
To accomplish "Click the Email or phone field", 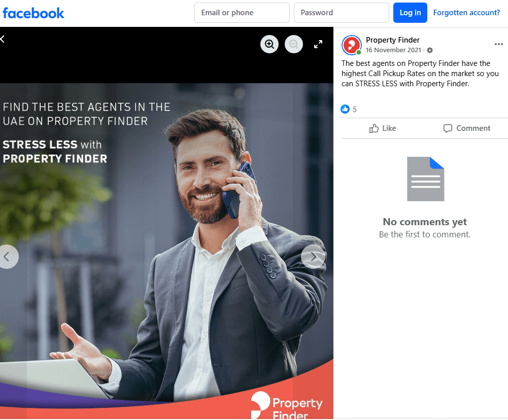I will pos(242,13).
